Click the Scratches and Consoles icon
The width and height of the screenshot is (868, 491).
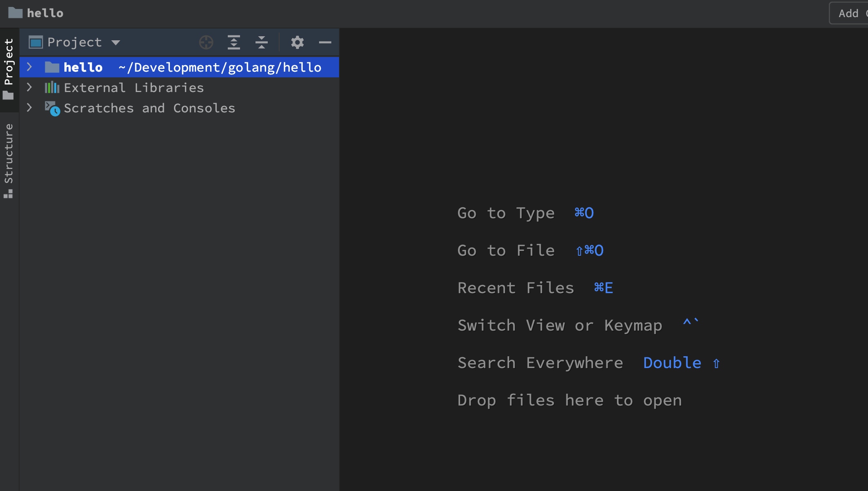coord(53,109)
